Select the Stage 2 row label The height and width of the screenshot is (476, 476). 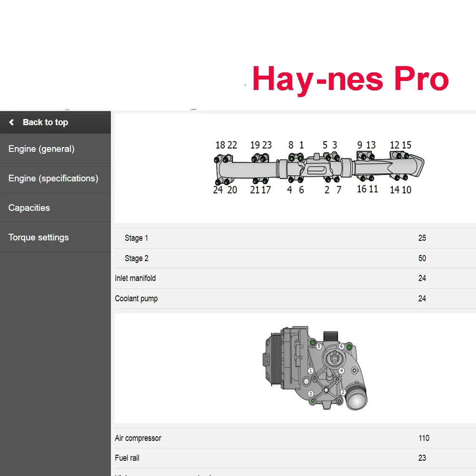[136, 258]
